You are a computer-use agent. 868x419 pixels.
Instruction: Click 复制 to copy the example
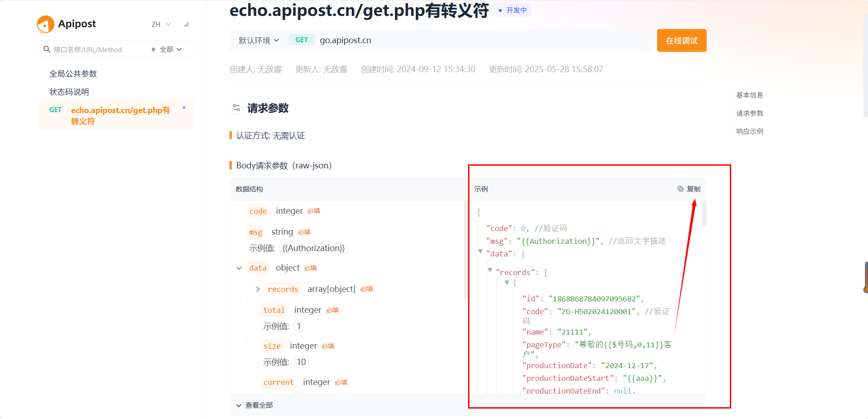pyautogui.click(x=689, y=189)
